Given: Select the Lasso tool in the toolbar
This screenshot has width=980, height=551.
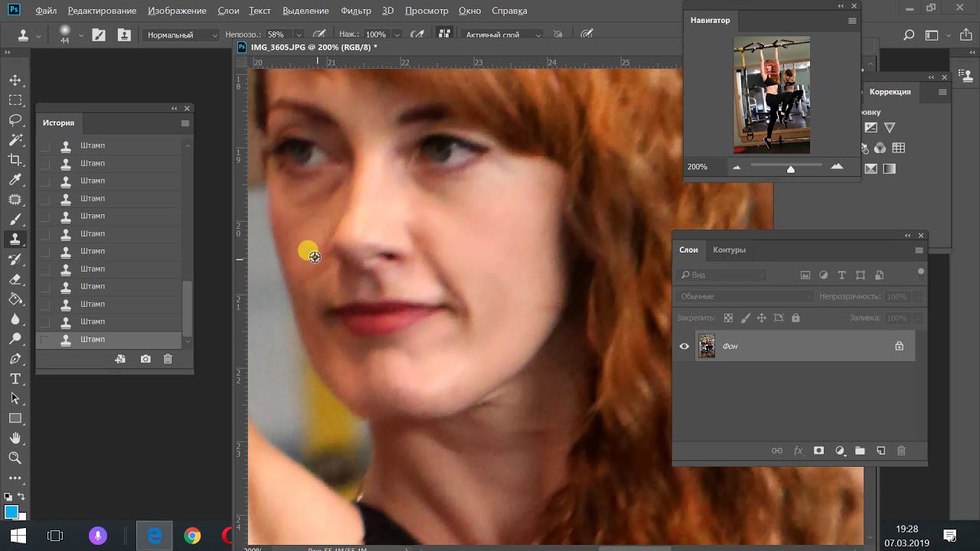Looking at the screenshot, I should [15, 120].
